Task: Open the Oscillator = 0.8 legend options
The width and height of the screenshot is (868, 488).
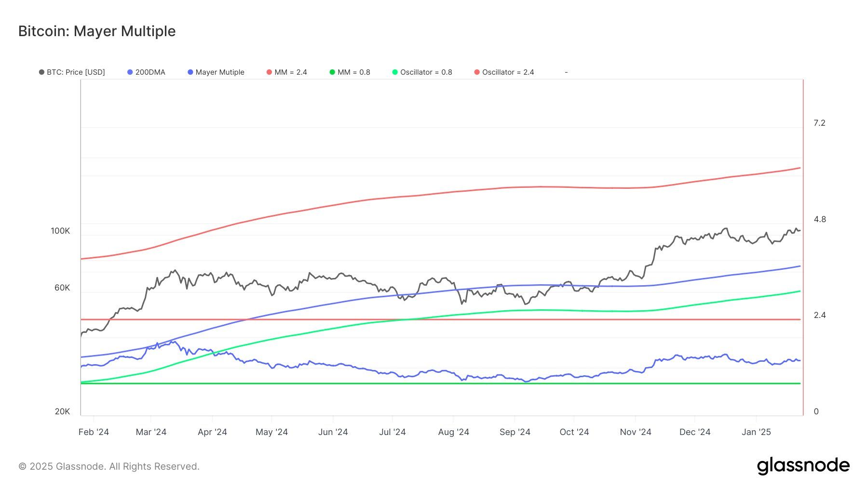Action: (x=426, y=72)
